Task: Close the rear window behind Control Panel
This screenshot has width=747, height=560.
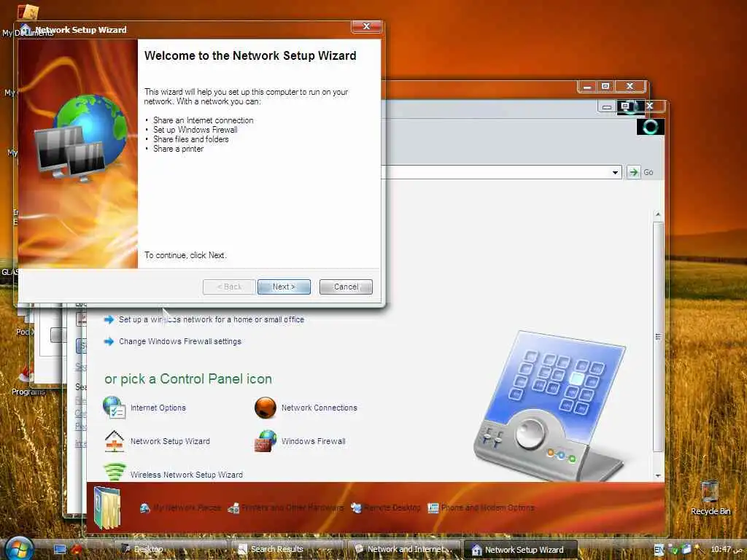Action: pyautogui.click(x=630, y=86)
